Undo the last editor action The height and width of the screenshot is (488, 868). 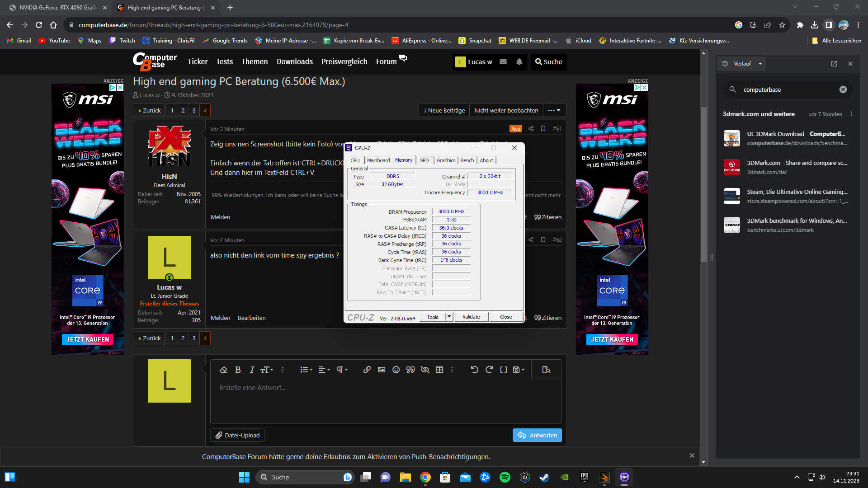[474, 369]
